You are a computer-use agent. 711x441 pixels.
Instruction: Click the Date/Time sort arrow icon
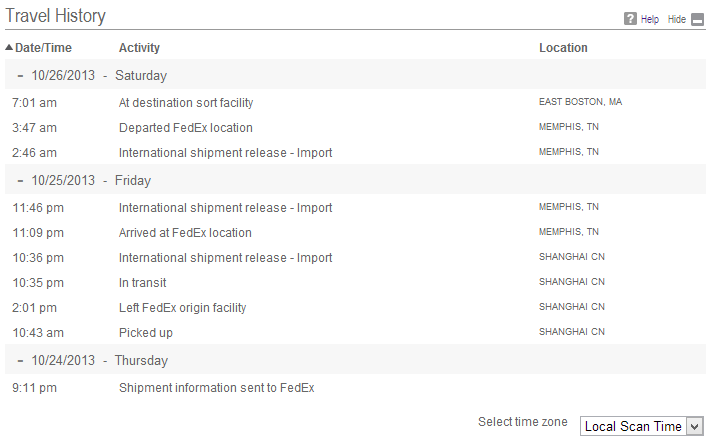pyautogui.click(x=9, y=47)
